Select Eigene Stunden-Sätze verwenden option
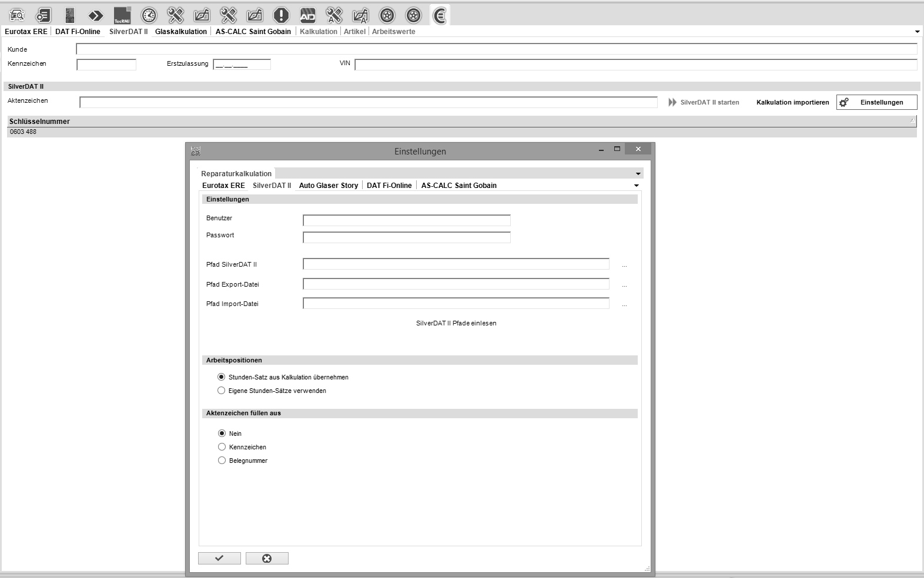924x578 pixels. [222, 391]
